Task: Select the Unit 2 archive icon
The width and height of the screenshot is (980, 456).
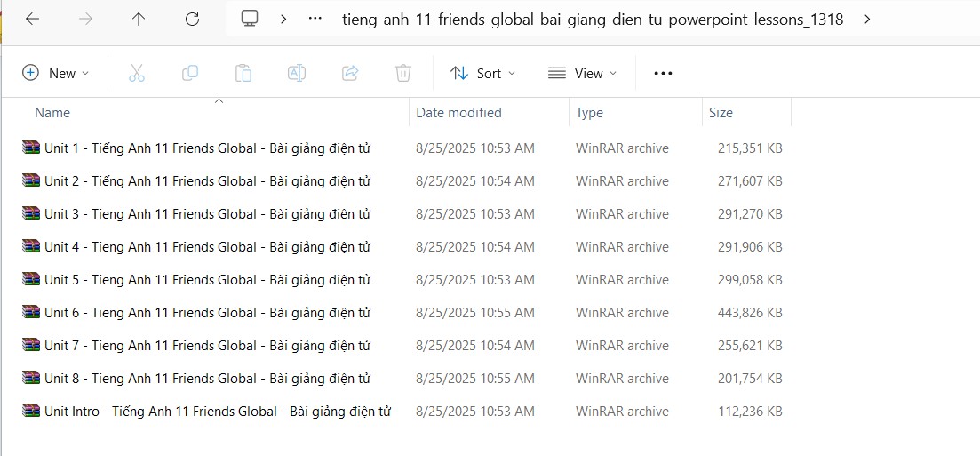Action: 30,180
